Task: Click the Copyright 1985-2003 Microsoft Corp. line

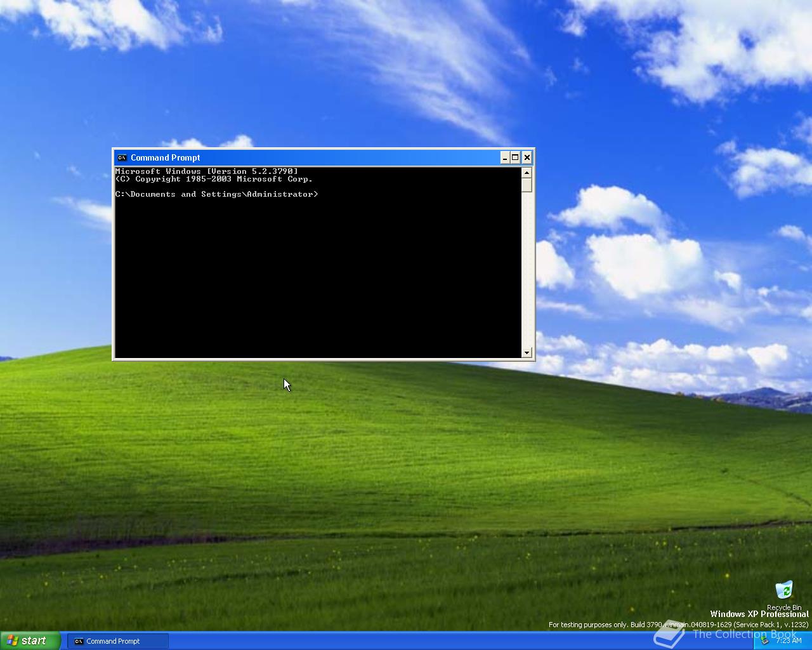Action: (214, 179)
